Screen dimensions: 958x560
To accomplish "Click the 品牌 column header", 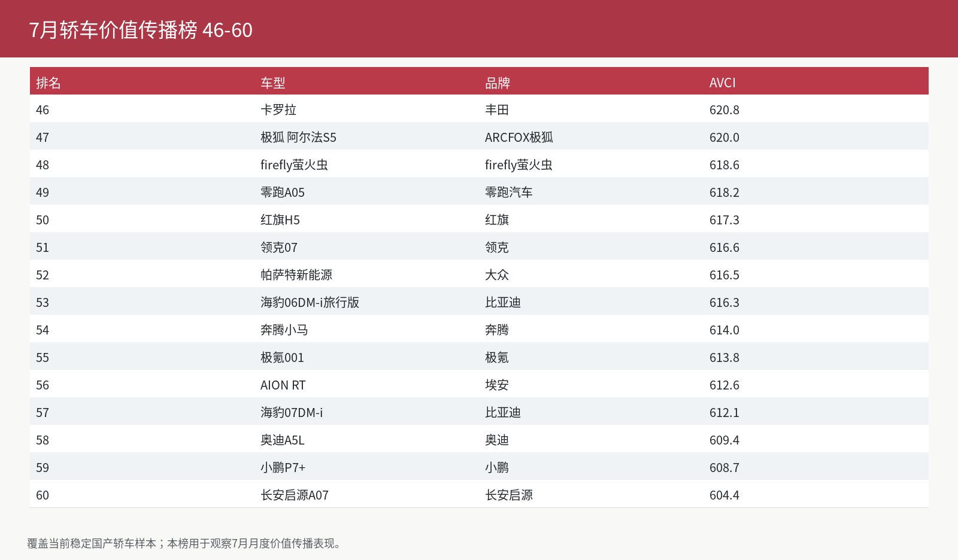I will [x=498, y=83].
